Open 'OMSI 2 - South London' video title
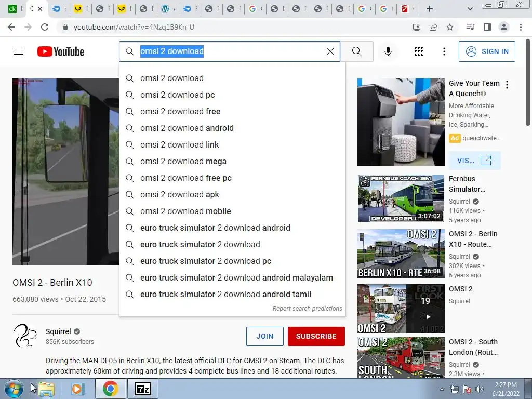This screenshot has height=399, width=532. pyautogui.click(x=473, y=347)
